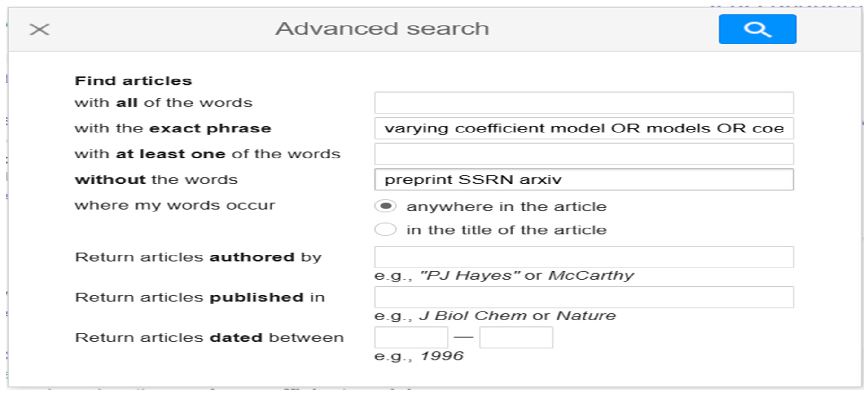Focus the 'published in' text field

click(x=584, y=297)
